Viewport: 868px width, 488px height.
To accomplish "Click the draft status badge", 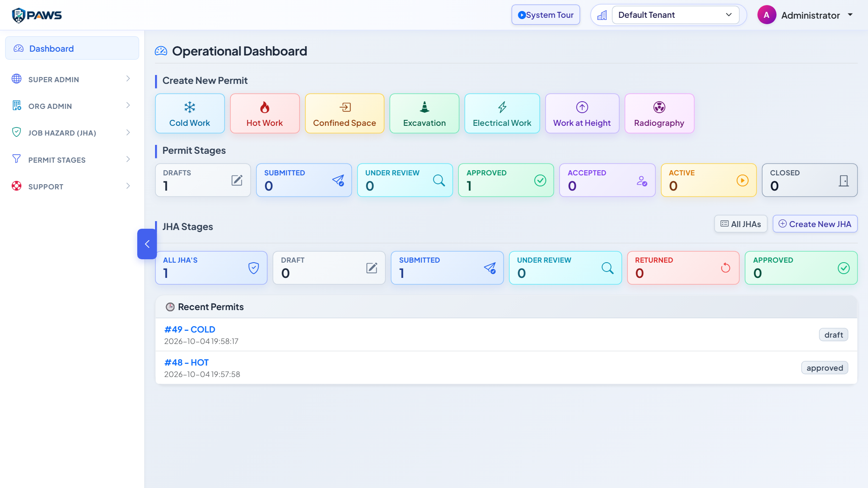I will (833, 335).
